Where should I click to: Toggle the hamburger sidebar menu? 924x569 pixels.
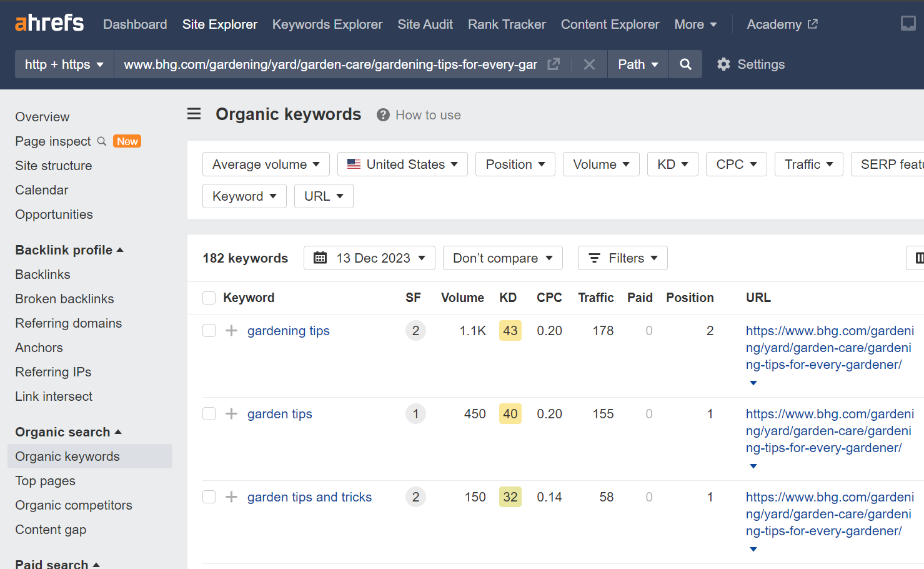(x=194, y=114)
